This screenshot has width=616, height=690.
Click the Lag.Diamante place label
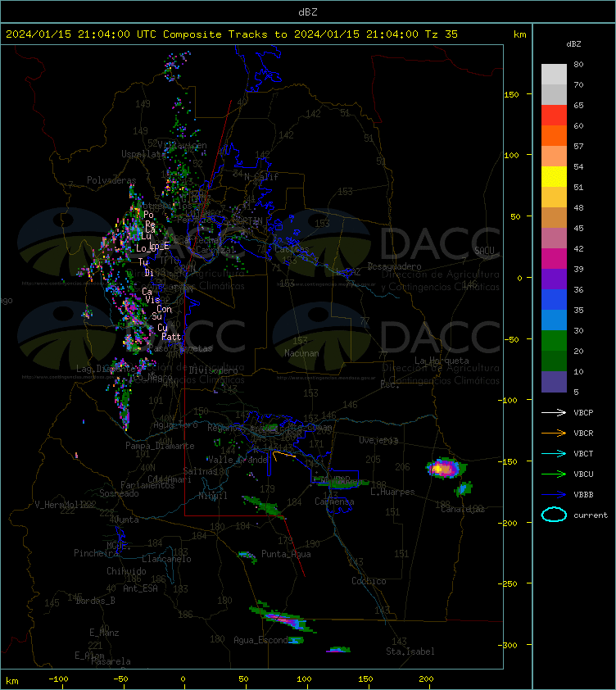[x=104, y=369]
